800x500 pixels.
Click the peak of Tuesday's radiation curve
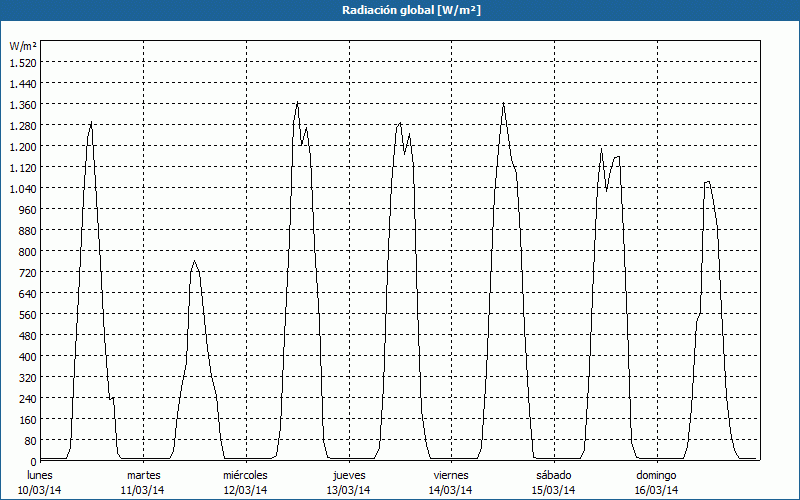194,261
